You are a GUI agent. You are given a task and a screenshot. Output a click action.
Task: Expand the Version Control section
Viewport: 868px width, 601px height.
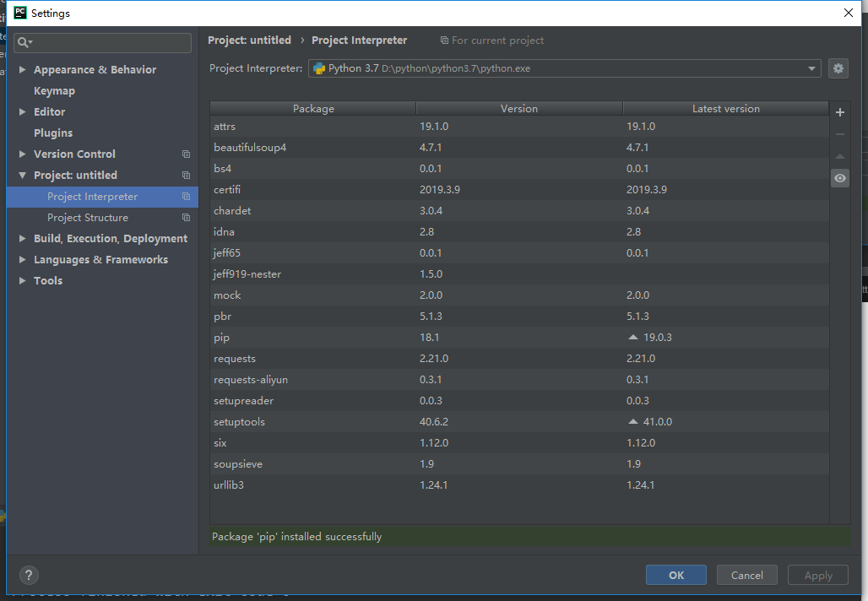22,154
